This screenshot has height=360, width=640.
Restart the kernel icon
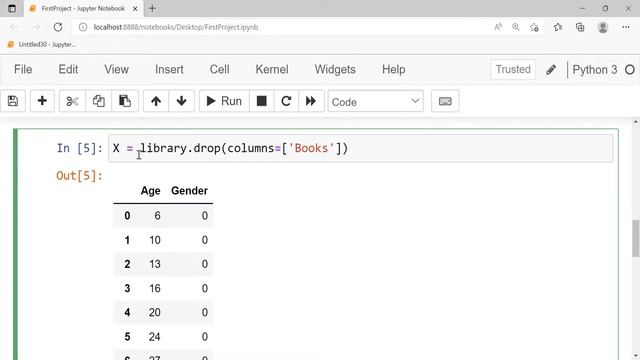tap(286, 101)
